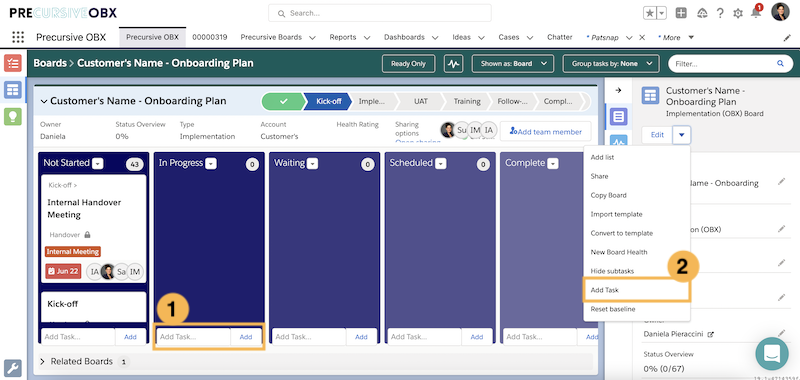Open the user profile avatar
This screenshot has width=800, height=380.
780,12
